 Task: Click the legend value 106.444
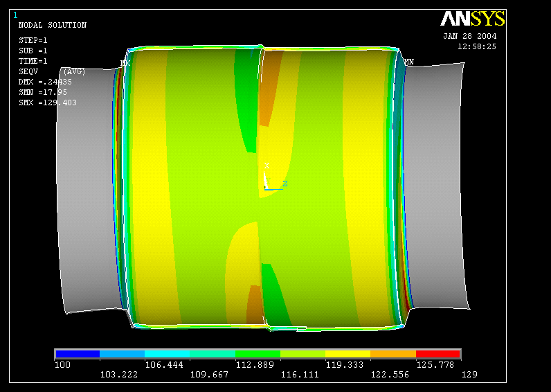pos(164,365)
